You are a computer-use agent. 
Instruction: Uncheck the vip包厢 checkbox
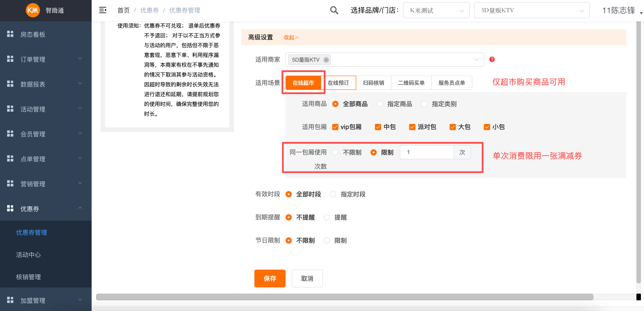(x=335, y=127)
